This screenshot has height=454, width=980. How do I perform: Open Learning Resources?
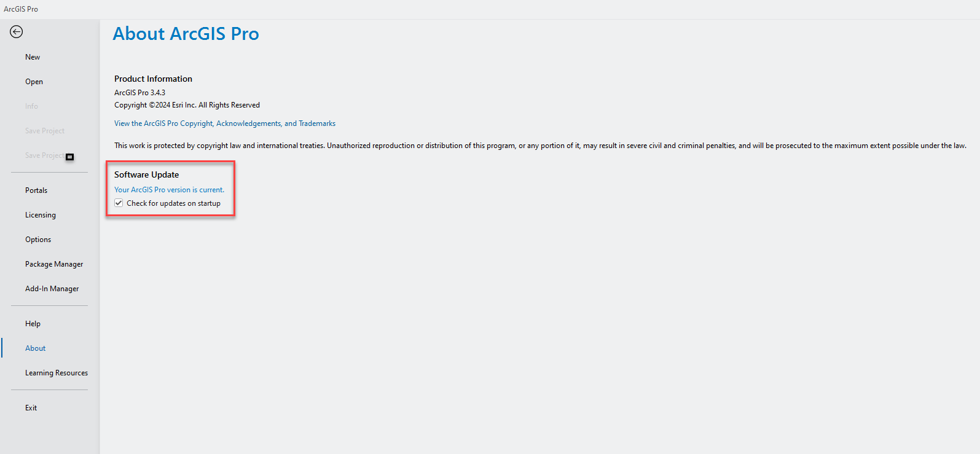coord(57,373)
